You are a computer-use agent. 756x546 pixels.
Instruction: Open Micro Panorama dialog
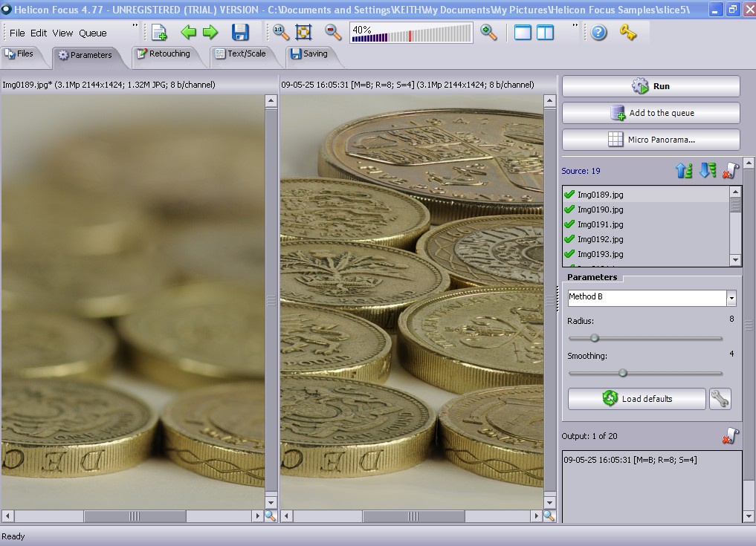[x=651, y=140]
